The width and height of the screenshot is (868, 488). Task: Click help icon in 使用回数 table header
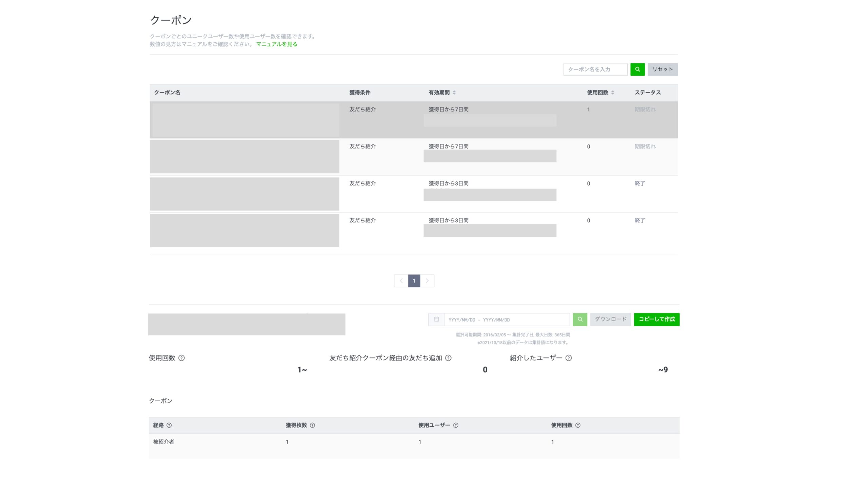click(x=578, y=425)
